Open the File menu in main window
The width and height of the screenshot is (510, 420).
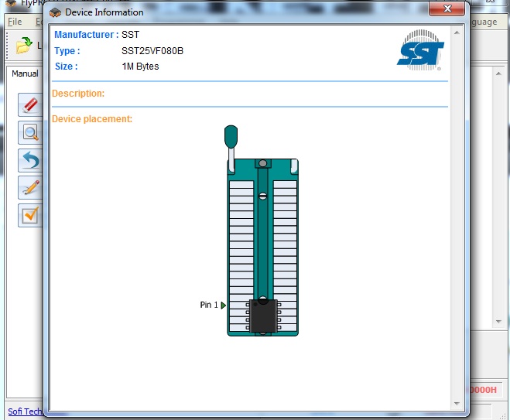pos(15,22)
